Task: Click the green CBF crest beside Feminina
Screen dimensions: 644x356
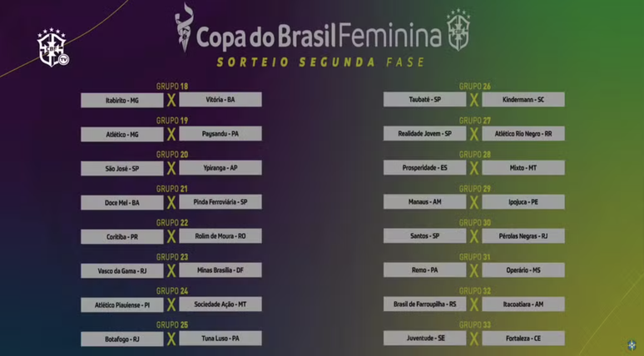Action: click(x=458, y=30)
